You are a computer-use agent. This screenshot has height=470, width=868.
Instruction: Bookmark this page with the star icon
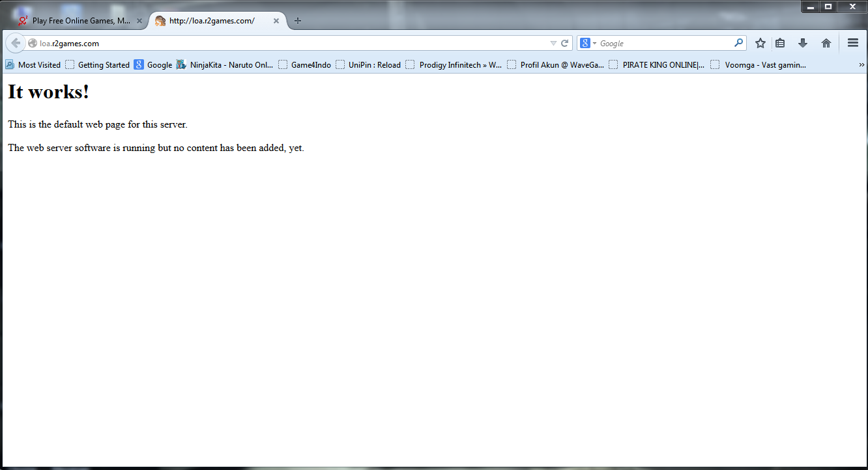pyautogui.click(x=760, y=43)
